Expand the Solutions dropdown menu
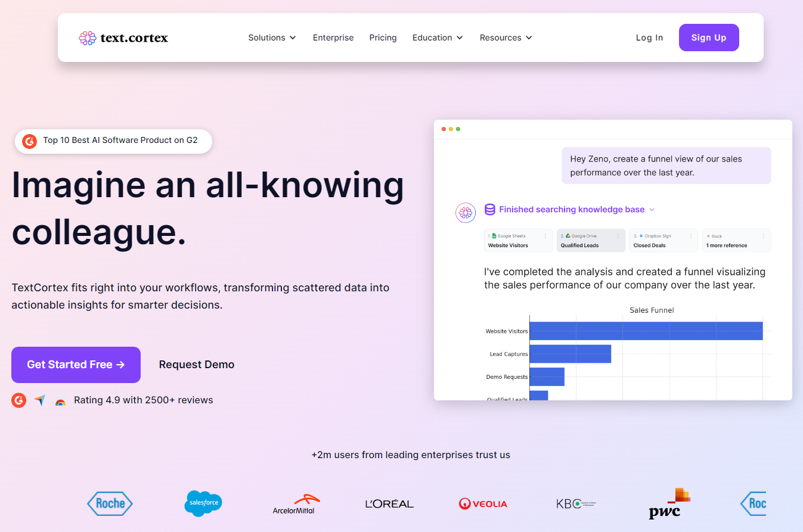This screenshot has height=532, width=803. tap(272, 38)
